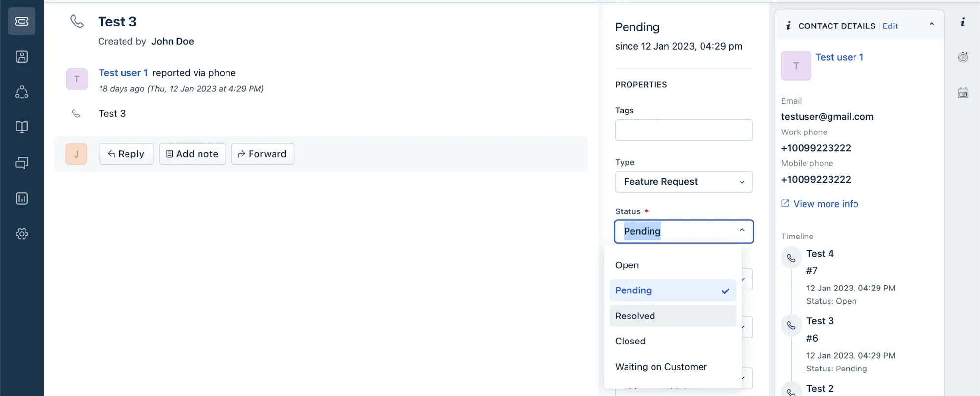The width and height of the screenshot is (980, 396).
Task: Click Test 4 ticket title in timeline
Action: point(820,254)
